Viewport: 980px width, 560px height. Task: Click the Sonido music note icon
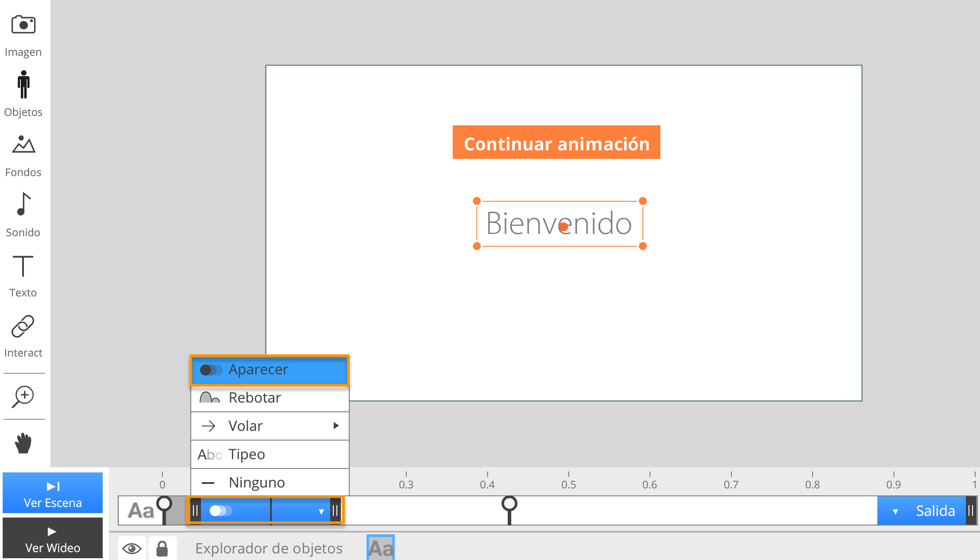(x=23, y=204)
